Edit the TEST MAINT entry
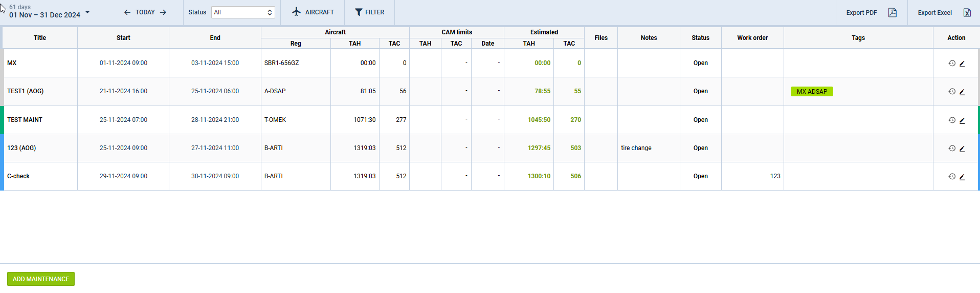Screen dimensions: 980x293 (x=962, y=120)
